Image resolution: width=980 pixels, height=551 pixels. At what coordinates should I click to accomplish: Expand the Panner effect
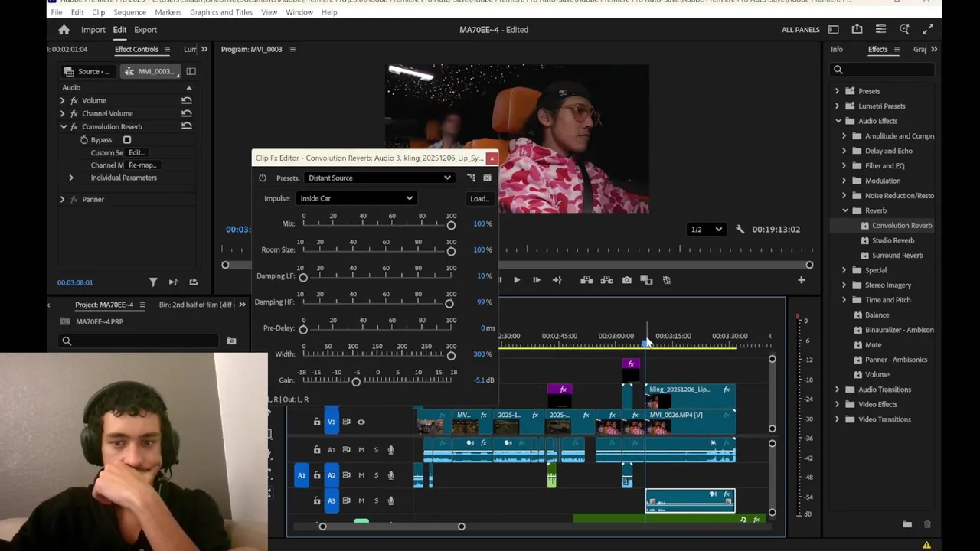click(x=63, y=199)
